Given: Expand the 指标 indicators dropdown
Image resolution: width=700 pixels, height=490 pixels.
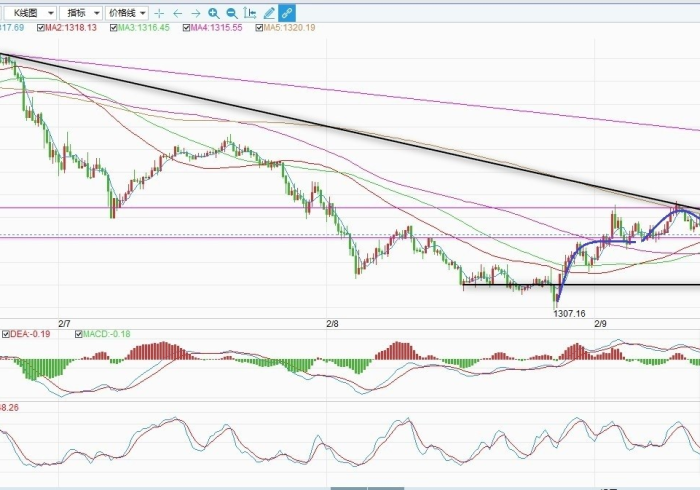Looking at the screenshot, I should (80, 13).
